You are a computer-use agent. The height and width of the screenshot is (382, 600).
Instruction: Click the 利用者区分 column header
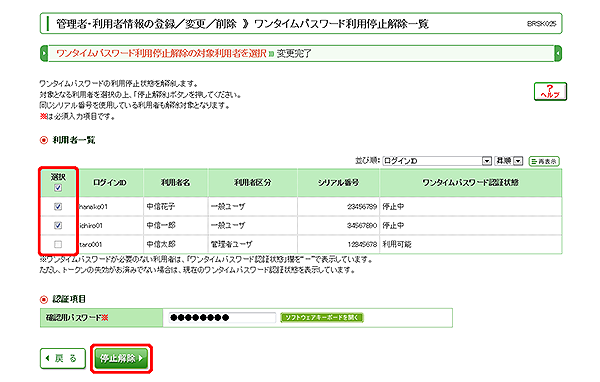point(253,183)
